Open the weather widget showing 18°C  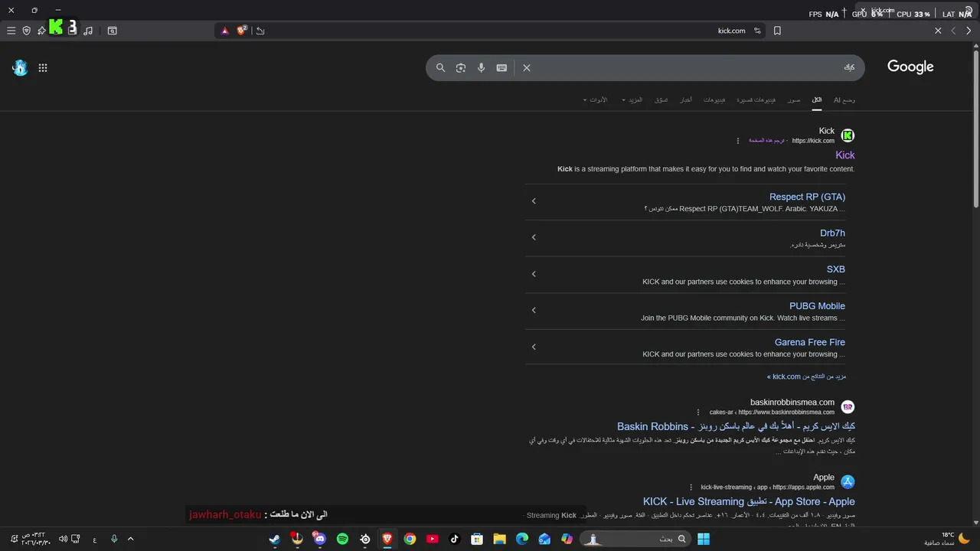947,539
